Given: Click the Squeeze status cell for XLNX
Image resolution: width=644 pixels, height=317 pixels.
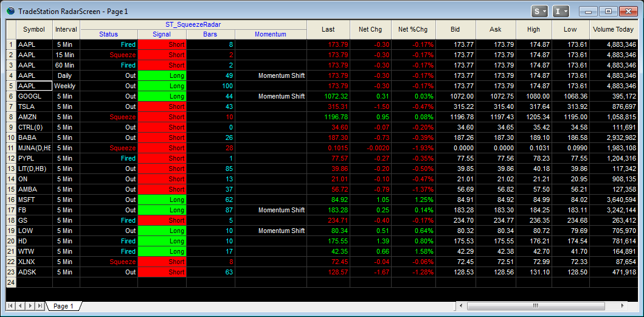Looking at the screenshot, I should 109,262.
